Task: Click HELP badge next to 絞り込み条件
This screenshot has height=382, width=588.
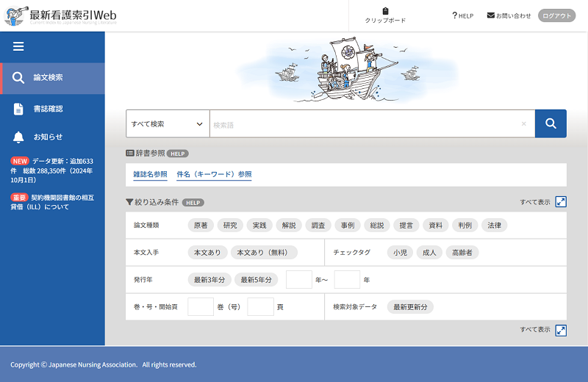Action: [193, 203]
